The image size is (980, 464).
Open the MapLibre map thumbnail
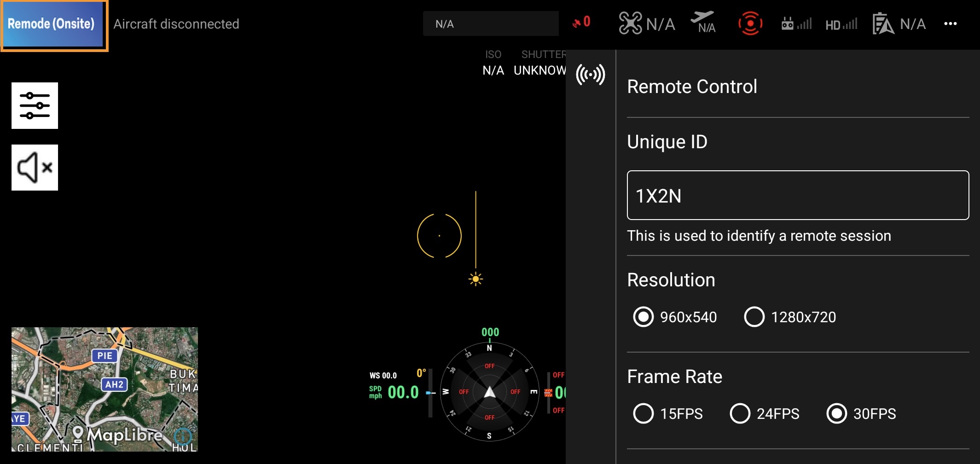[104, 389]
